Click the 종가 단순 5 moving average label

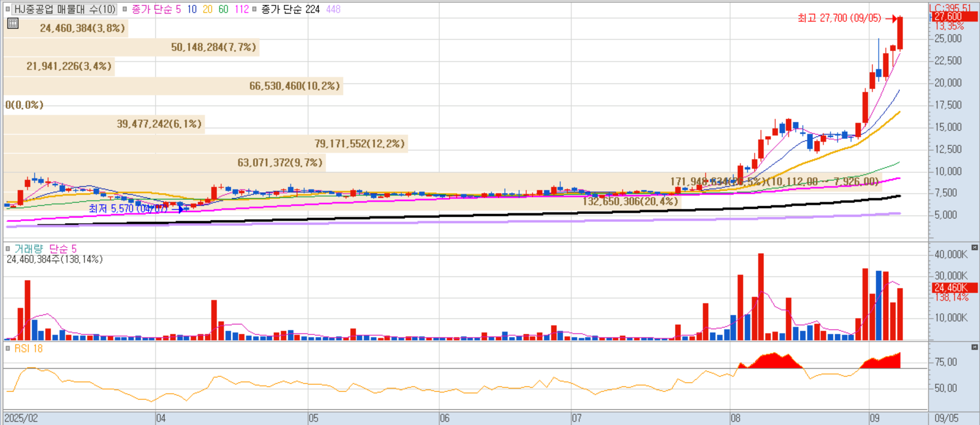[x=156, y=9]
